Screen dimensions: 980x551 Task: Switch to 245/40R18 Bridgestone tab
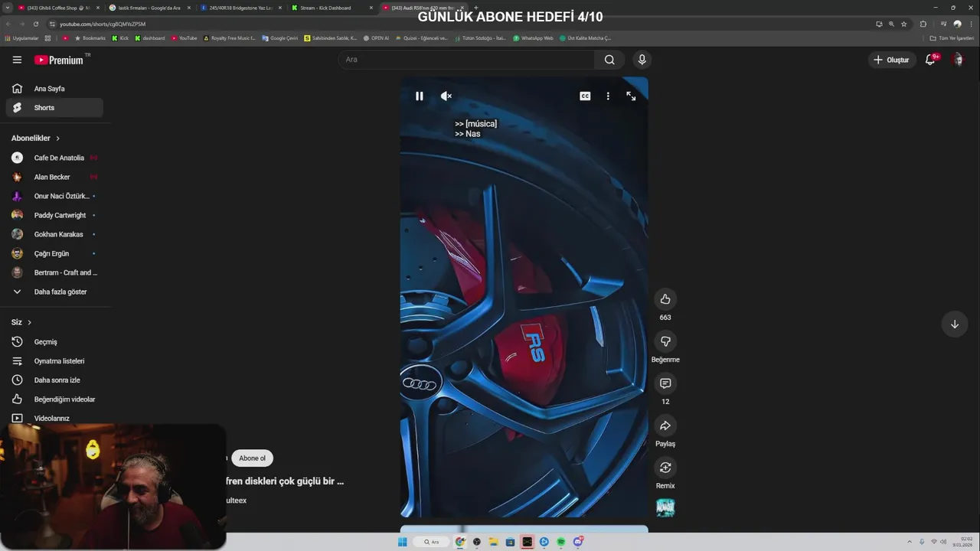point(240,8)
